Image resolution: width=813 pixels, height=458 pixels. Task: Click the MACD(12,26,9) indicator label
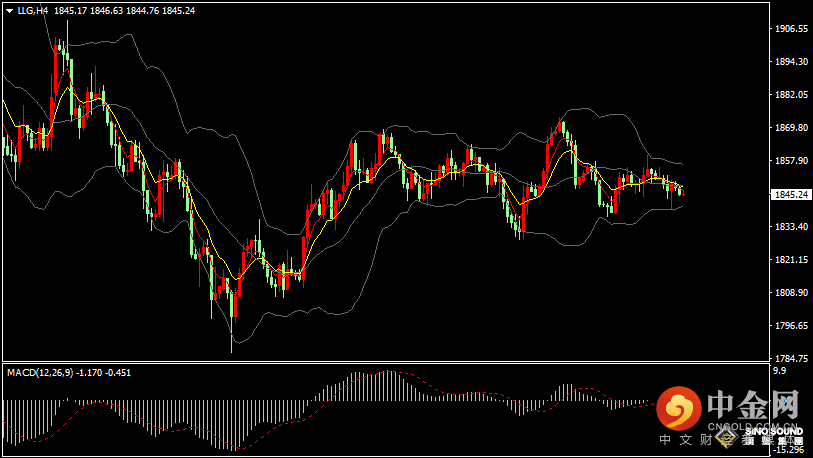pos(40,372)
